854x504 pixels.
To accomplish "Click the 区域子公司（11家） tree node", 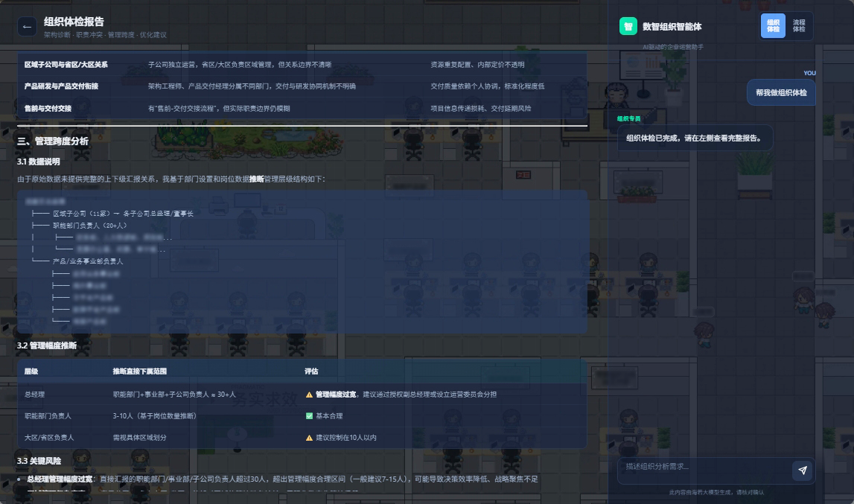I will pos(82,213).
